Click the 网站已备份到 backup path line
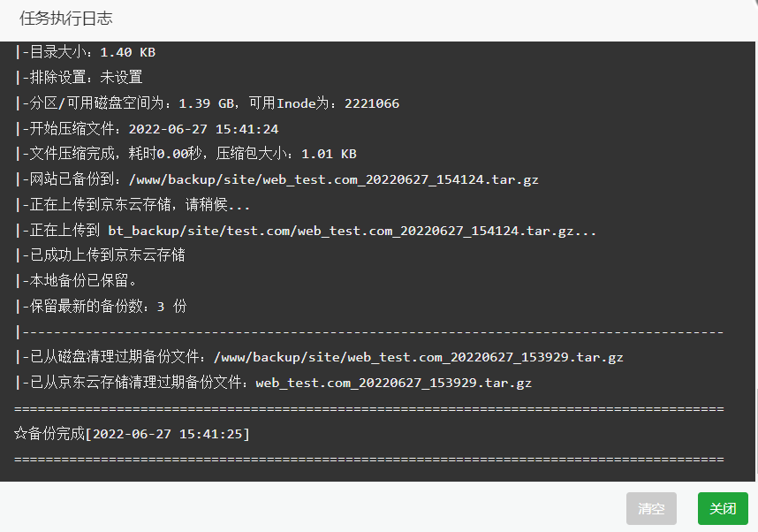The image size is (758, 532). (277, 179)
